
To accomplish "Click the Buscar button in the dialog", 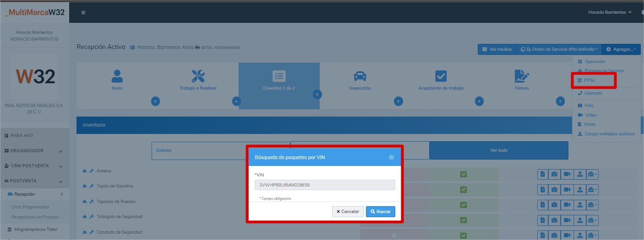I will [381, 212].
